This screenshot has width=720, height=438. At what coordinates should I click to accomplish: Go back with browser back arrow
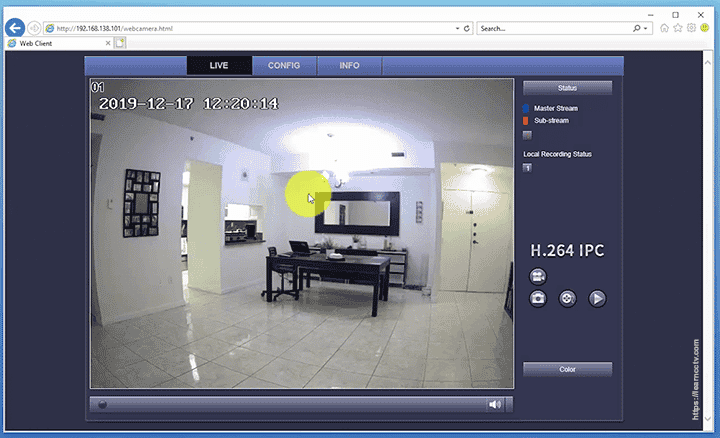coord(14,28)
